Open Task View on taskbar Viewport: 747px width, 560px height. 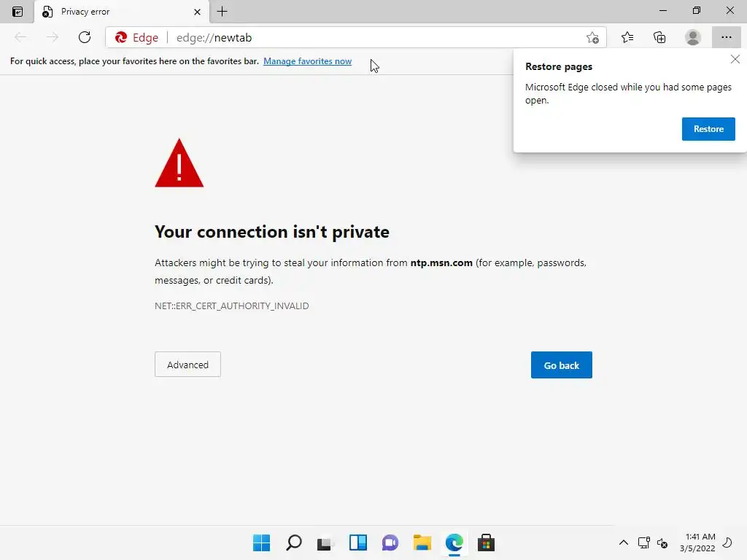325,542
